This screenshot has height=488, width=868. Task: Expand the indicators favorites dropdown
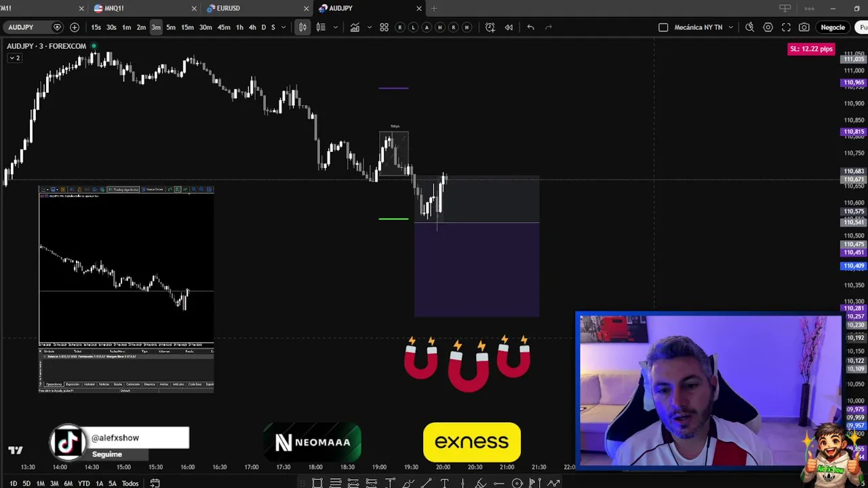pyautogui.click(x=369, y=27)
